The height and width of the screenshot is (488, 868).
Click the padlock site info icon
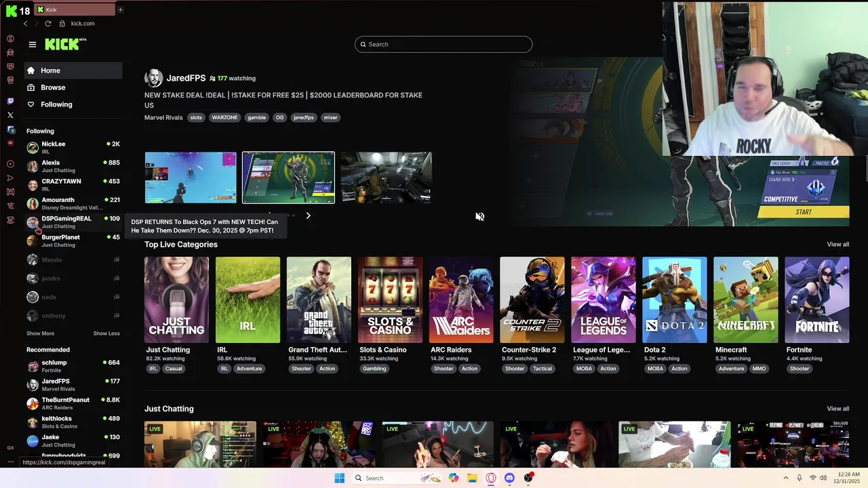[62, 24]
